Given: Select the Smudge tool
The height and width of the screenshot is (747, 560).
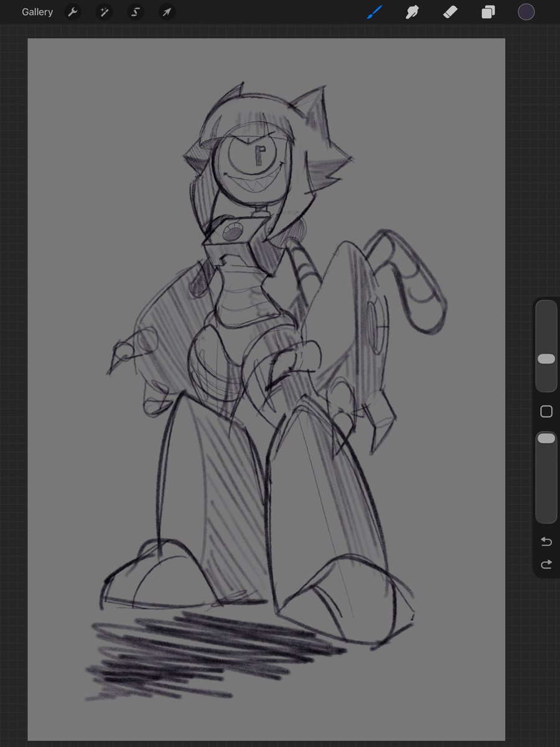Looking at the screenshot, I should pyautogui.click(x=411, y=12).
